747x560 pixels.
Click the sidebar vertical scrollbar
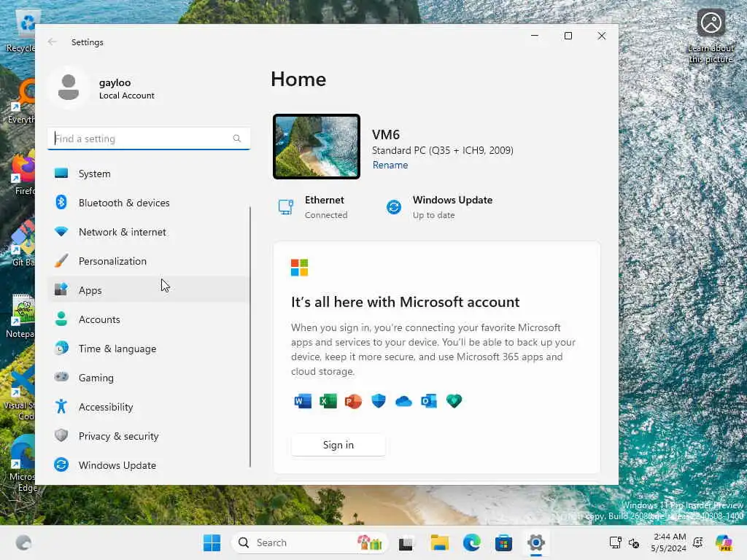click(x=250, y=337)
